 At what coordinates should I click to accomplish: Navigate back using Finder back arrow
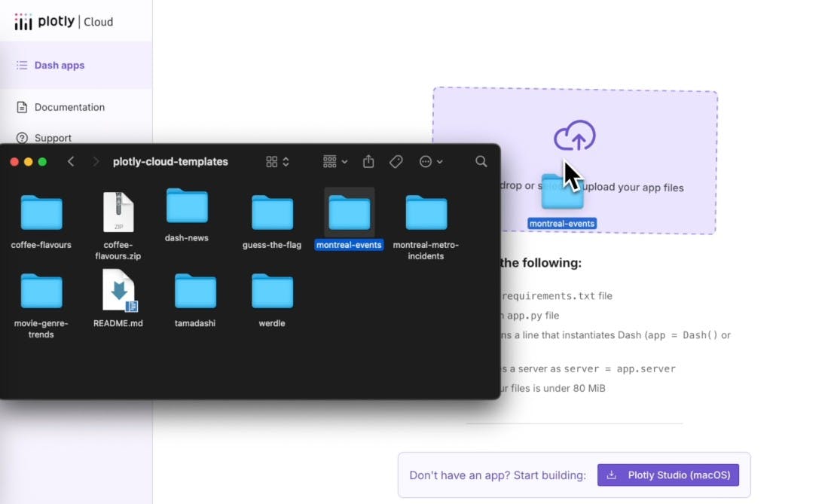tap(71, 161)
